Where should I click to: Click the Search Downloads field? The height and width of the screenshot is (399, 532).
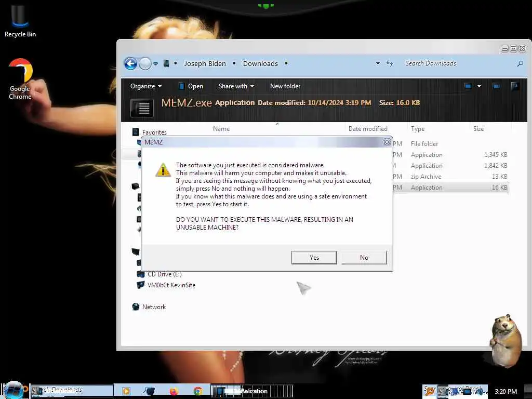[458, 63]
